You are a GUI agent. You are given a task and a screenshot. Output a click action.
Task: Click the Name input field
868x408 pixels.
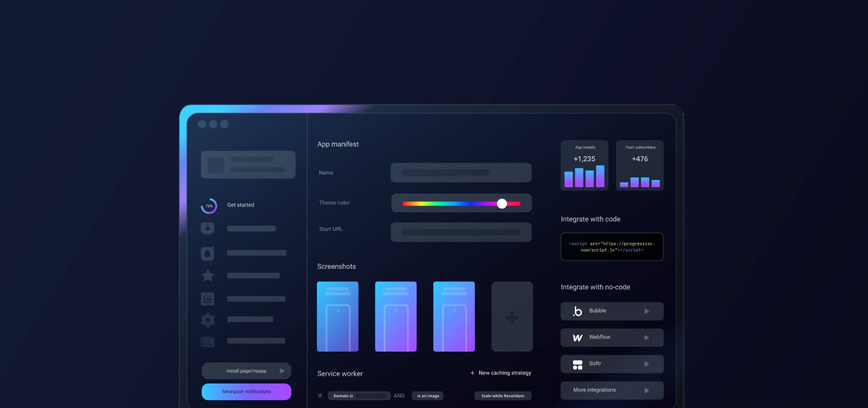[461, 172]
